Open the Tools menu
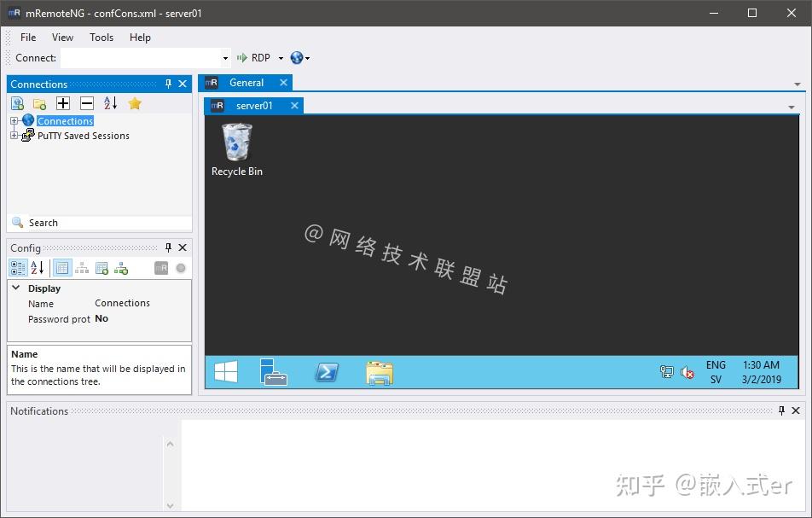 (101, 37)
